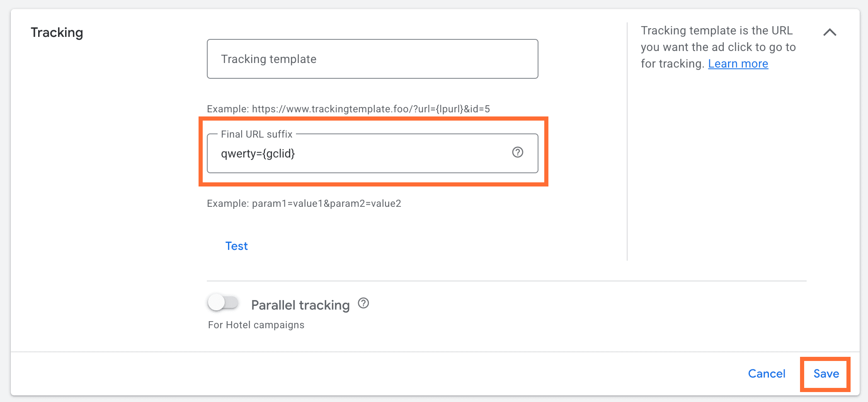
Task: Click the tracking template example URL text
Action: (348, 109)
